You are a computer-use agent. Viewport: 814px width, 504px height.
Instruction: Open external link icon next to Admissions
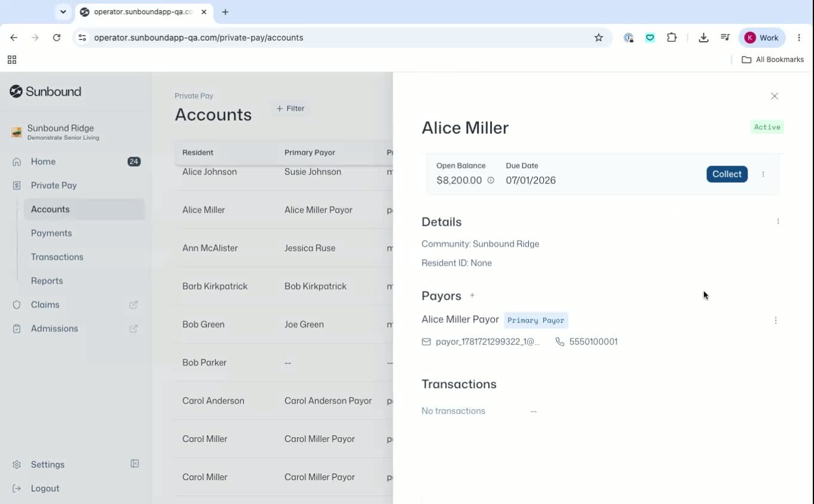tap(134, 328)
